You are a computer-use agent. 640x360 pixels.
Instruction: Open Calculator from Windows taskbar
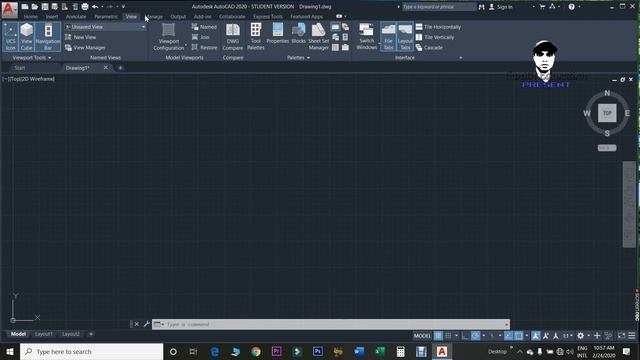[400, 352]
